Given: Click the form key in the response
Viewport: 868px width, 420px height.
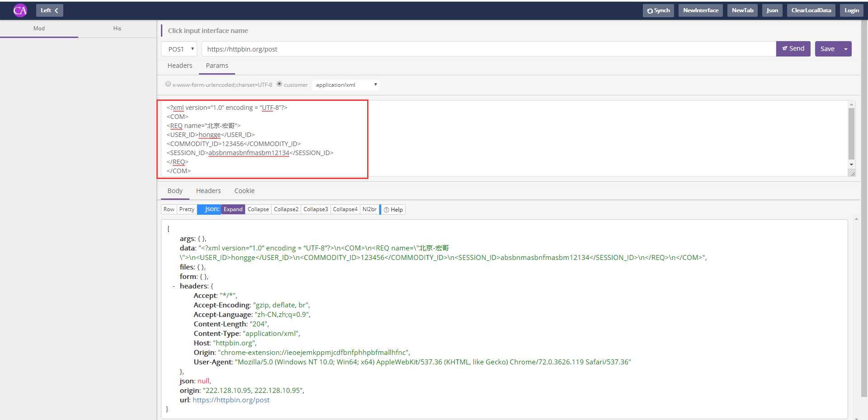Looking at the screenshot, I should tap(188, 277).
